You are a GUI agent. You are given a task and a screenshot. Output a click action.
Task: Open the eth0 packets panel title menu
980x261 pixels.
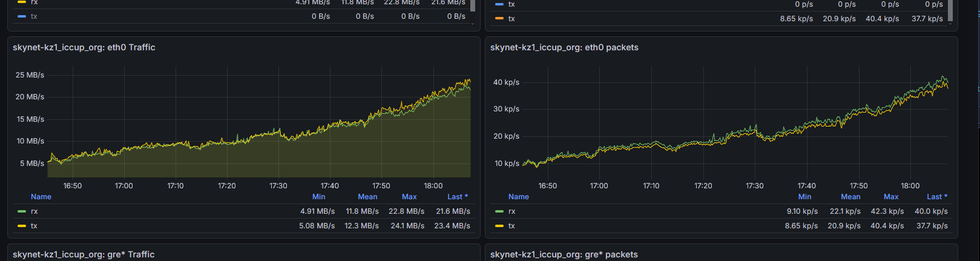pyautogui.click(x=564, y=47)
